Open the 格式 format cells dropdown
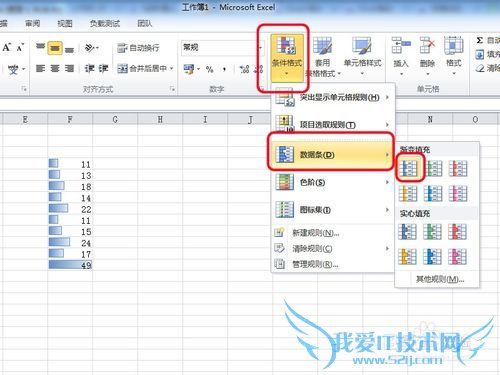The width and height of the screenshot is (500, 375). pos(454,56)
